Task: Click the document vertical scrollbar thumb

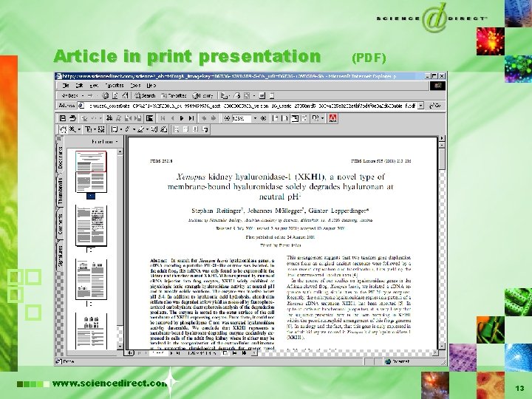Action: [x=442, y=159]
